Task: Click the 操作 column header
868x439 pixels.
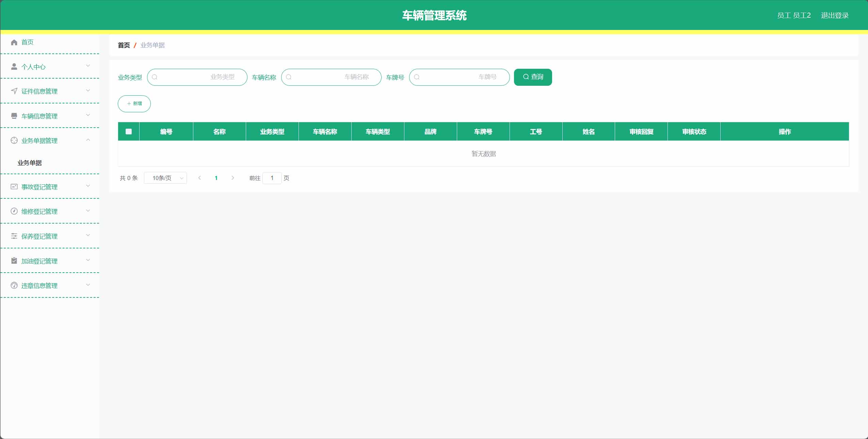Action: point(785,131)
